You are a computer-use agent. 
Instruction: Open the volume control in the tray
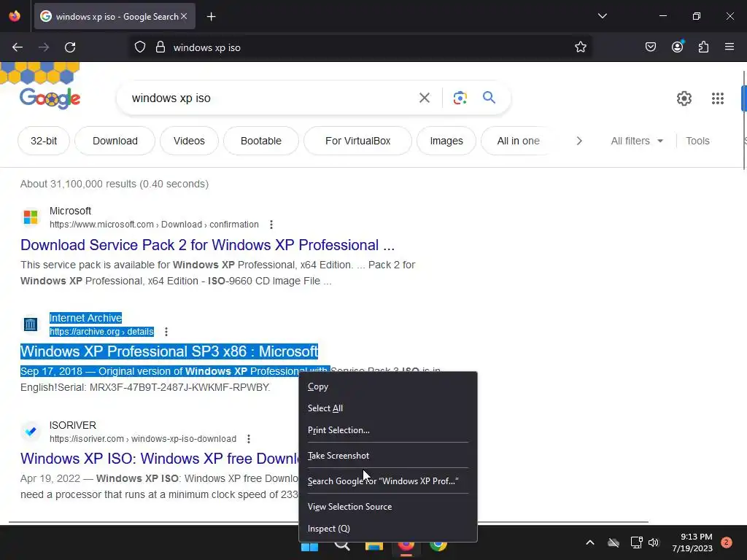[x=654, y=542]
